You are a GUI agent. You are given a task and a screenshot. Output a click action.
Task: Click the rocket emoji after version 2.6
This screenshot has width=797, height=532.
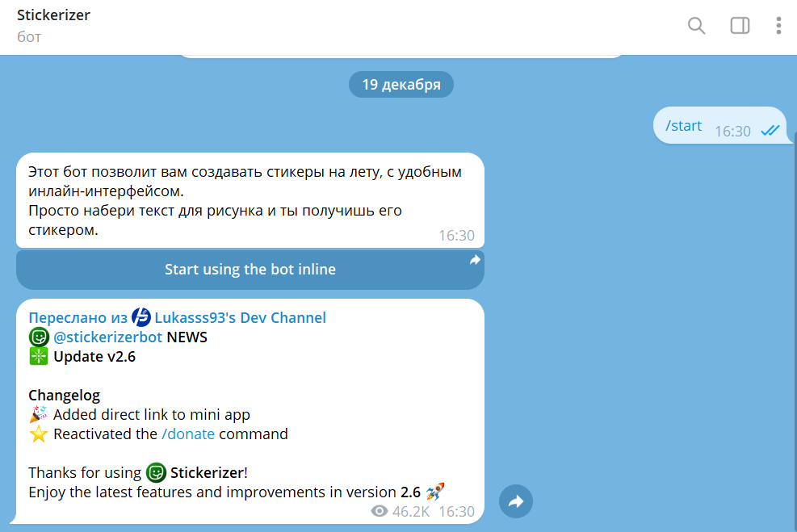435,492
